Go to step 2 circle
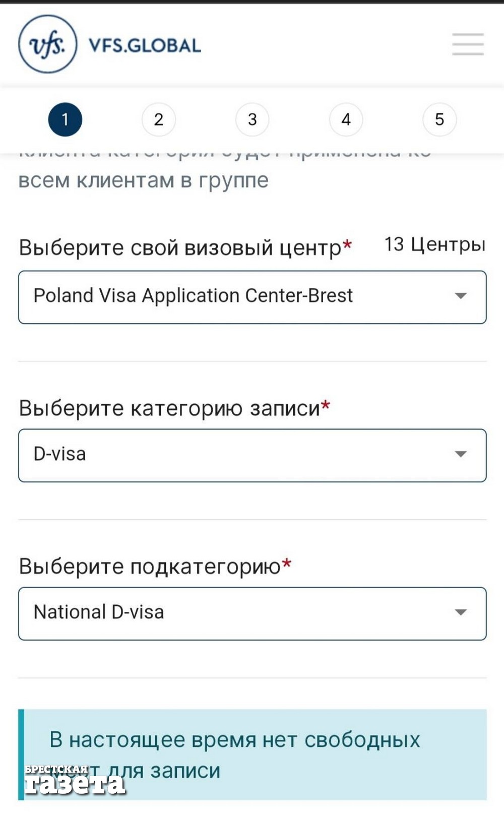The image size is (504, 823). (159, 119)
